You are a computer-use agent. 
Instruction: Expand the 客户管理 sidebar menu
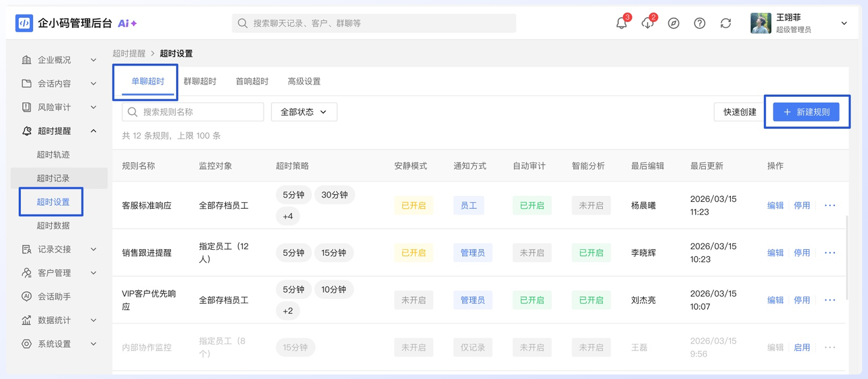(x=59, y=273)
